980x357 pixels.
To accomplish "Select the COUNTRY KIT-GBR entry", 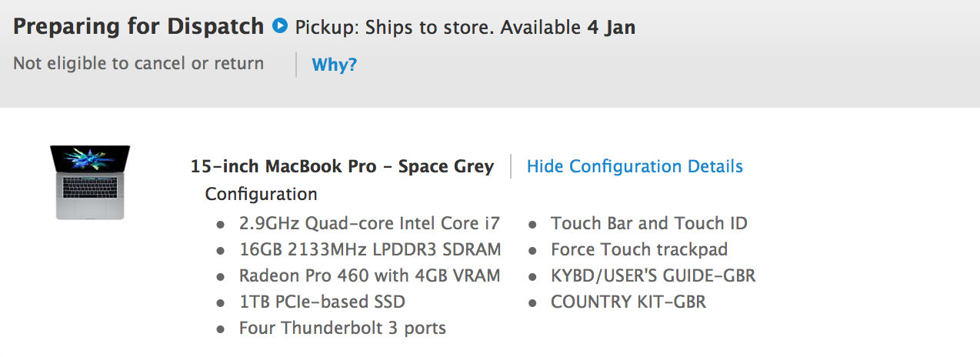I will (x=628, y=302).
